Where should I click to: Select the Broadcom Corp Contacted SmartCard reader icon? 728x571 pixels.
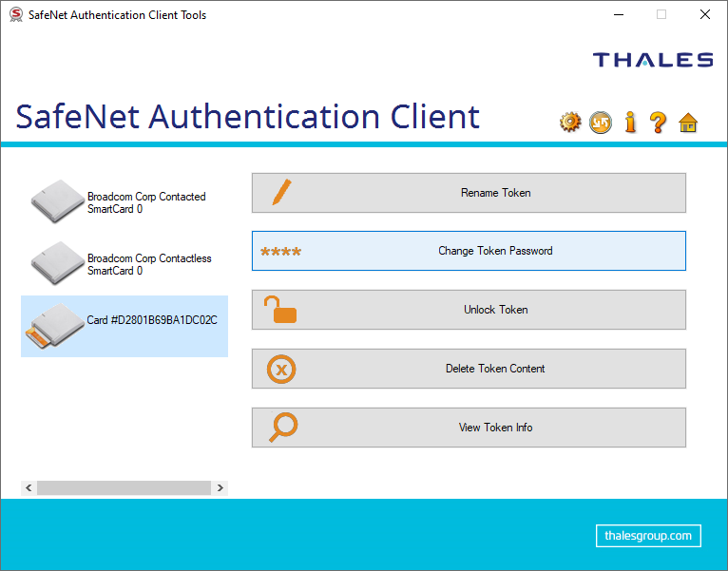pyautogui.click(x=57, y=201)
